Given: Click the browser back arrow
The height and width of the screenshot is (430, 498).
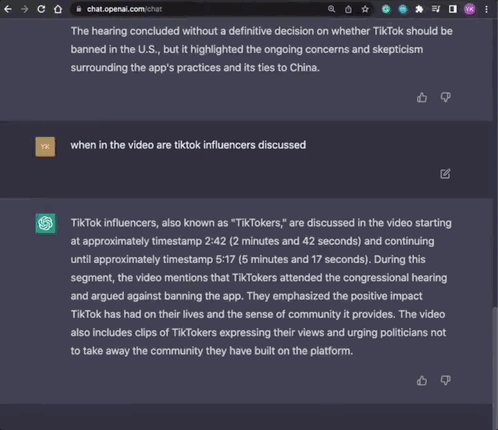Looking at the screenshot, I should (8, 9).
